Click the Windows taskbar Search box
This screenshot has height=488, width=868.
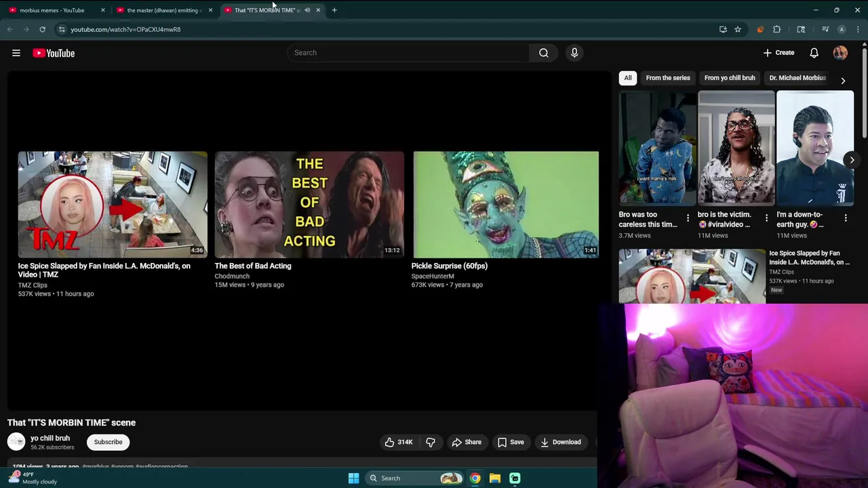click(x=414, y=479)
